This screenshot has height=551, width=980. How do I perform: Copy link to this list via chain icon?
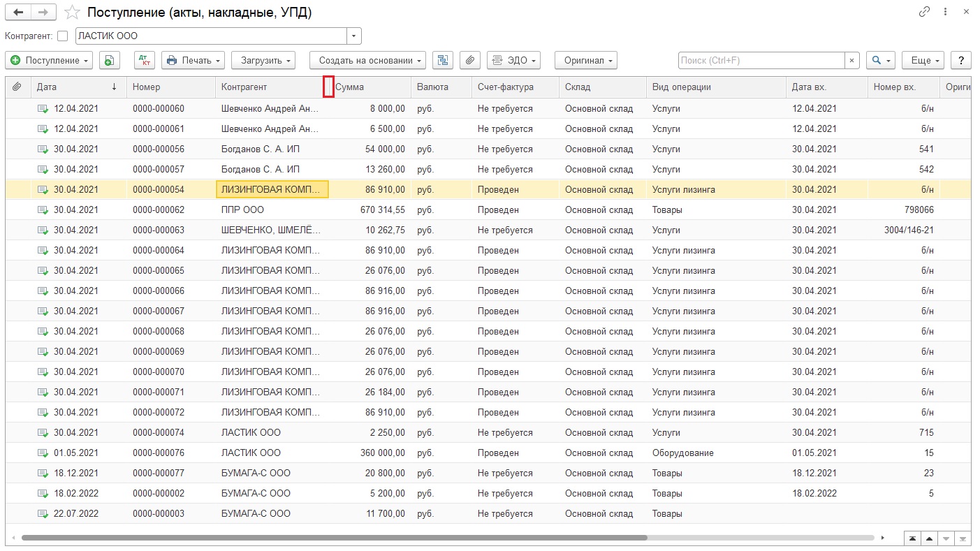924,12
